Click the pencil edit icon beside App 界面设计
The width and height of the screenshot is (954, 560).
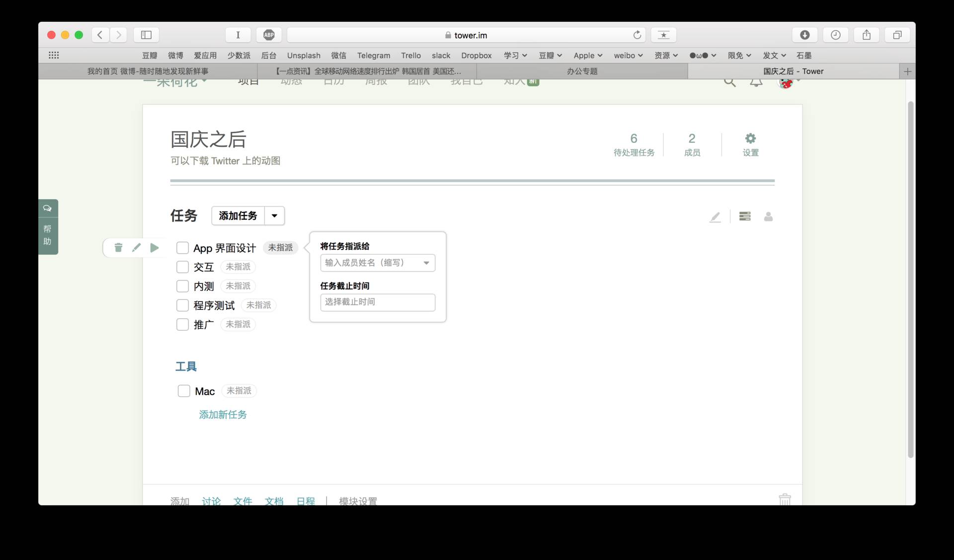tap(136, 247)
